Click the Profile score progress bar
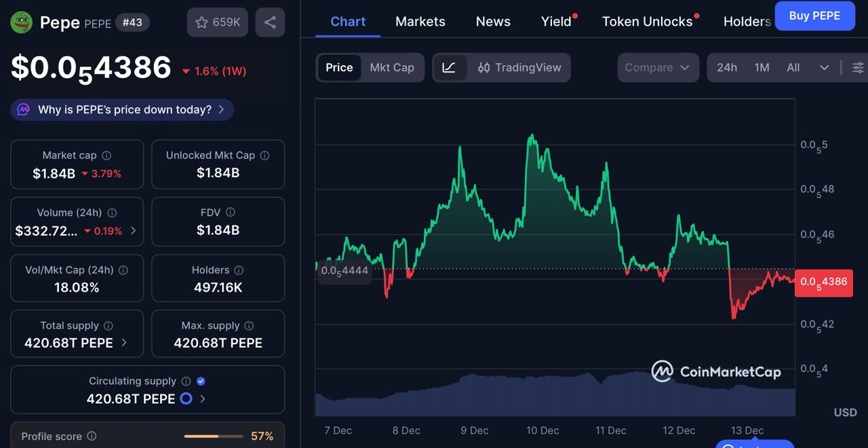868x448 pixels. 212,436
